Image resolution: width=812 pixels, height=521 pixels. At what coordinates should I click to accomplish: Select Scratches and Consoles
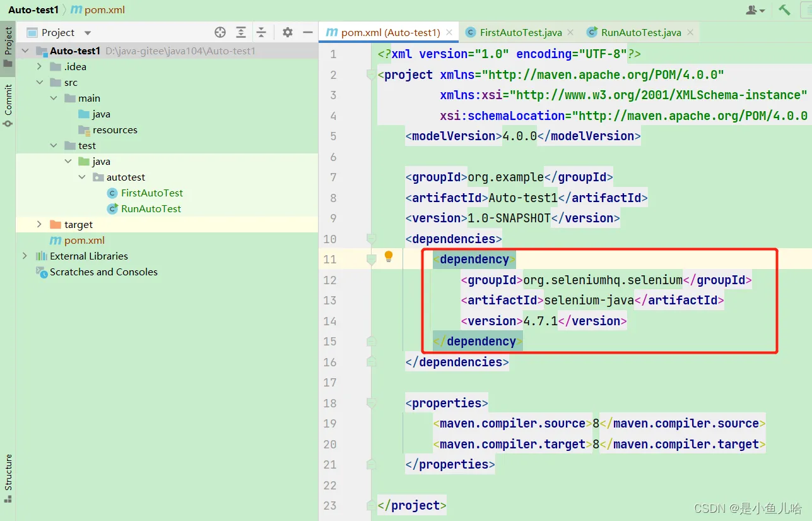[97, 272]
